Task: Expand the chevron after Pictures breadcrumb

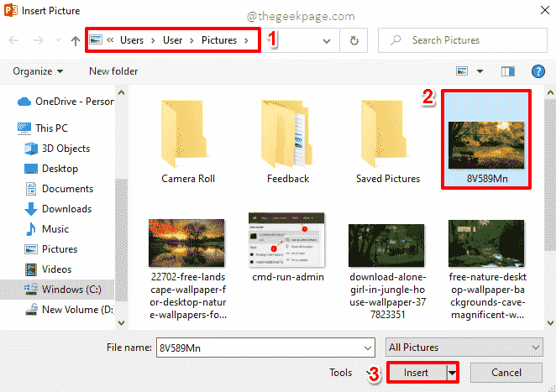Action: [x=246, y=40]
